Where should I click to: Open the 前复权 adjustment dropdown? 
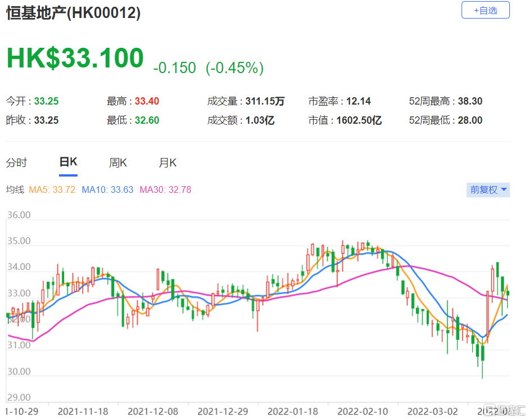click(x=489, y=190)
